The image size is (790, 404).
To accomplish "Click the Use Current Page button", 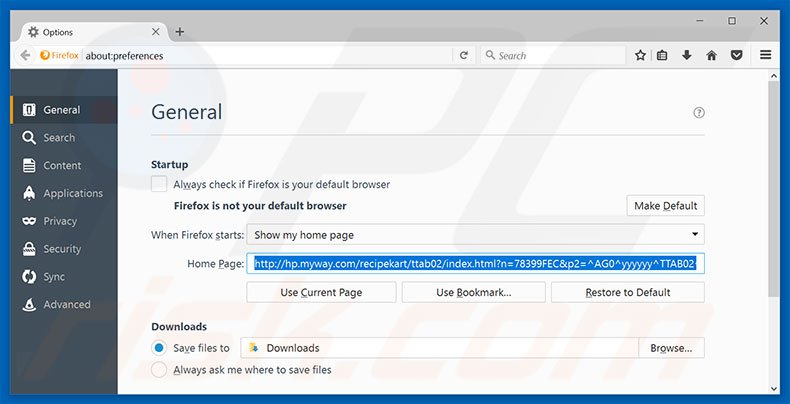I will pyautogui.click(x=321, y=292).
